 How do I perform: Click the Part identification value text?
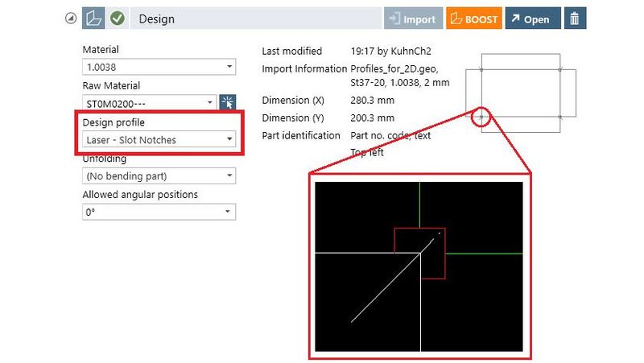pyautogui.click(x=391, y=135)
